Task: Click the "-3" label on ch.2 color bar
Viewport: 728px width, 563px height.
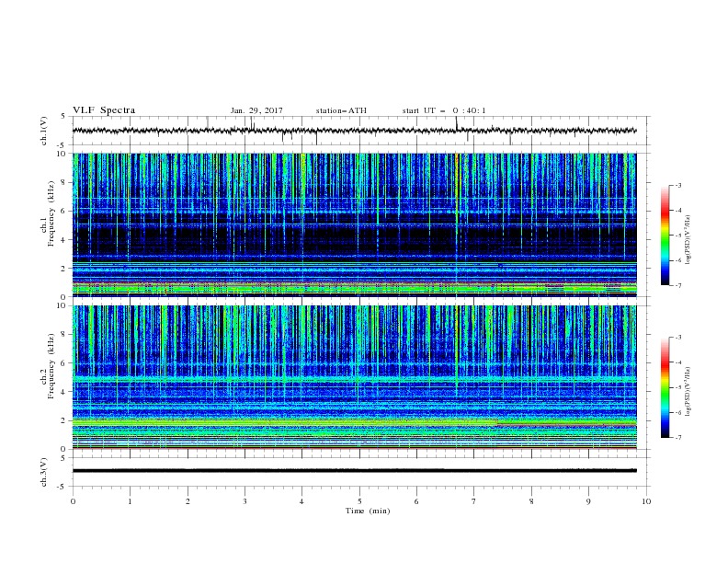Action: click(678, 338)
